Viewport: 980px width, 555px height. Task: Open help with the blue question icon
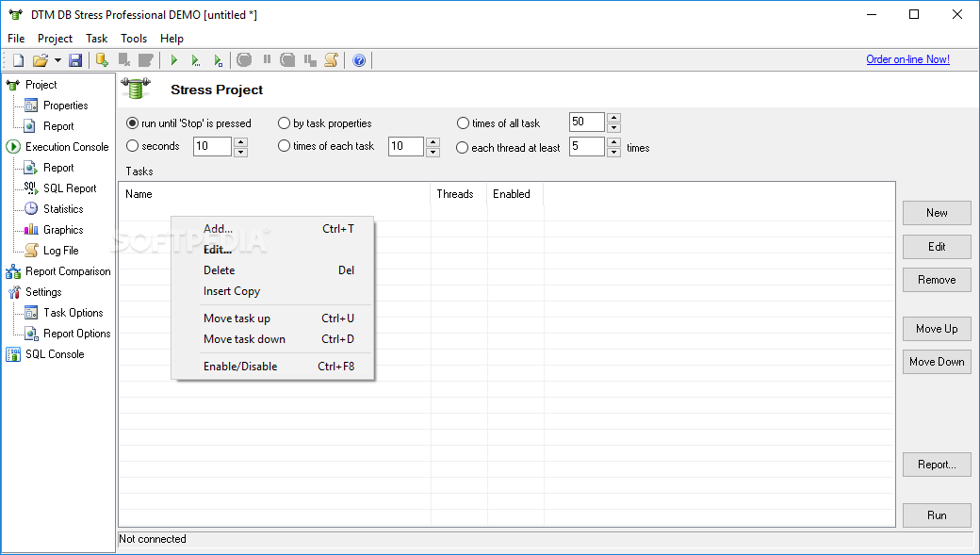359,60
